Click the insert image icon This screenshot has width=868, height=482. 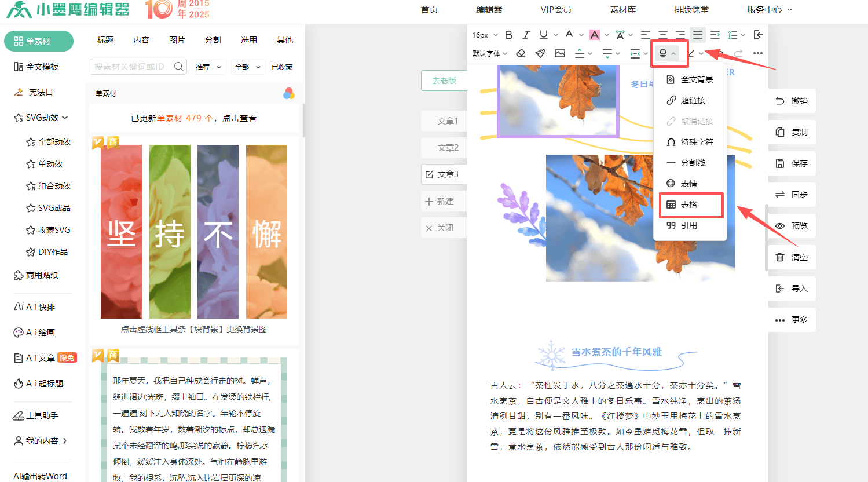coord(559,53)
